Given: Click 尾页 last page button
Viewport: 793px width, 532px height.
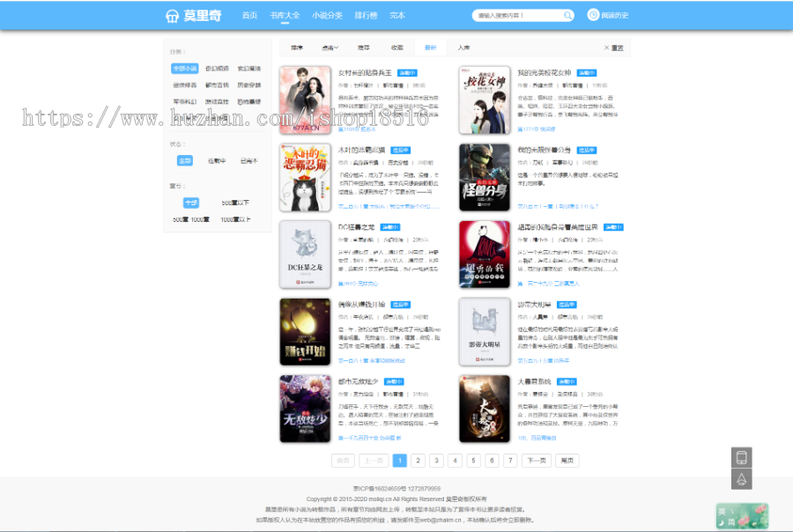Looking at the screenshot, I should [x=567, y=461].
